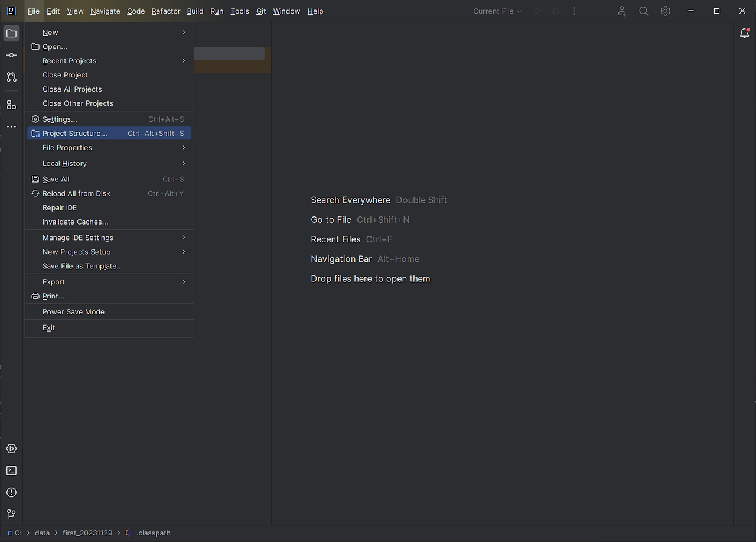
Task: Start a Code With Me session
Action: click(x=622, y=11)
